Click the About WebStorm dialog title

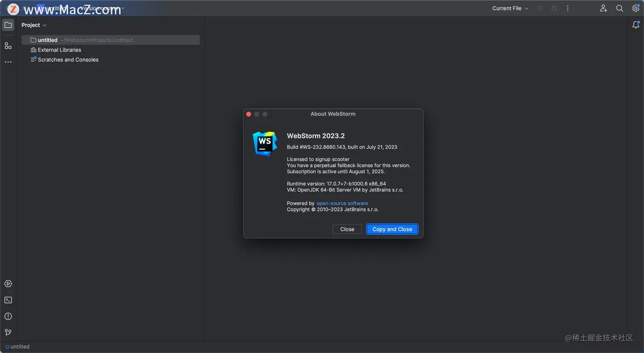[x=333, y=114]
